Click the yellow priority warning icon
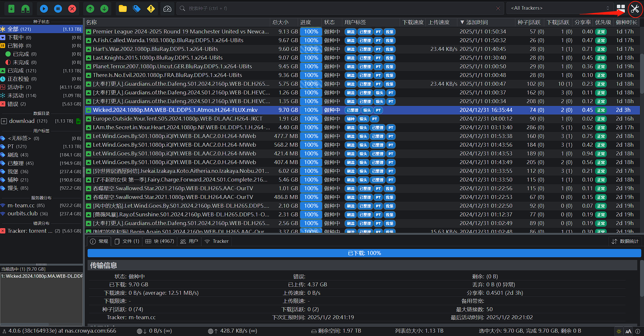This screenshot has width=644, height=336. tap(151, 8)
